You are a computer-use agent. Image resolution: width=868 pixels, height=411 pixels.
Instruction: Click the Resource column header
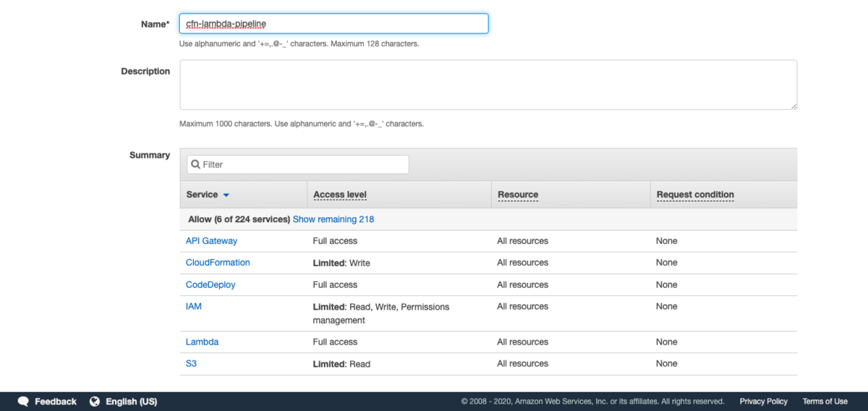pyautogui.click(x=518, y=195)
